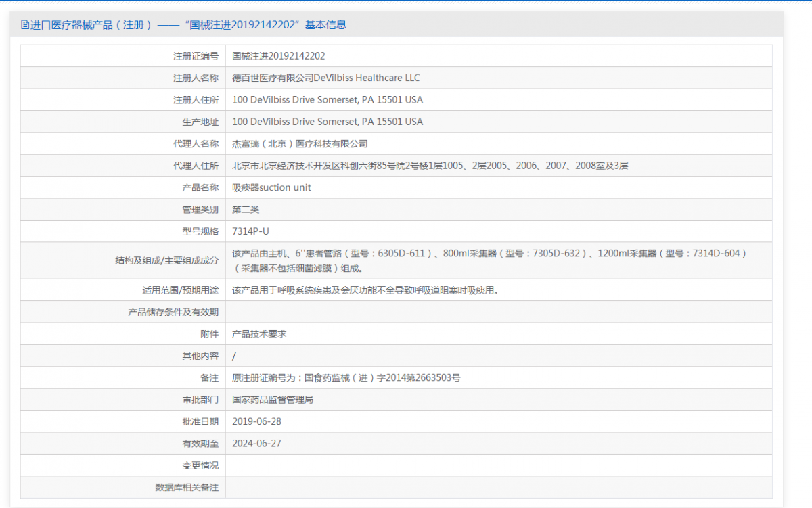Open 产品技术要求 attachment text
The image size is (812, 508).
[x=259, y=334]
